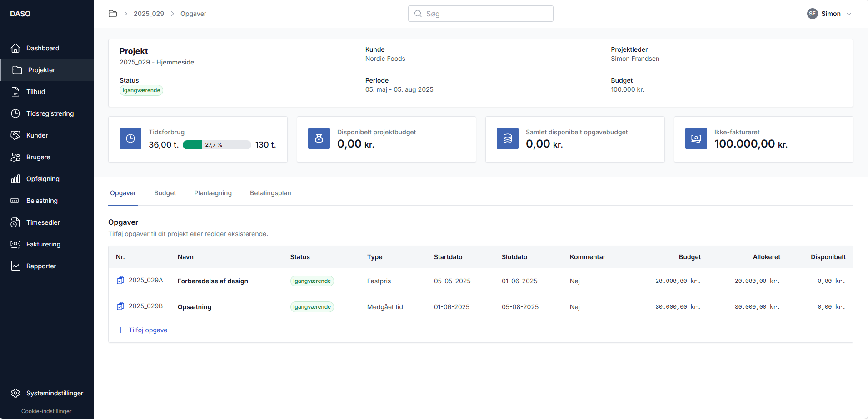
Task: Click the folder icon in breadcrumb
Action: pos(113,14)
